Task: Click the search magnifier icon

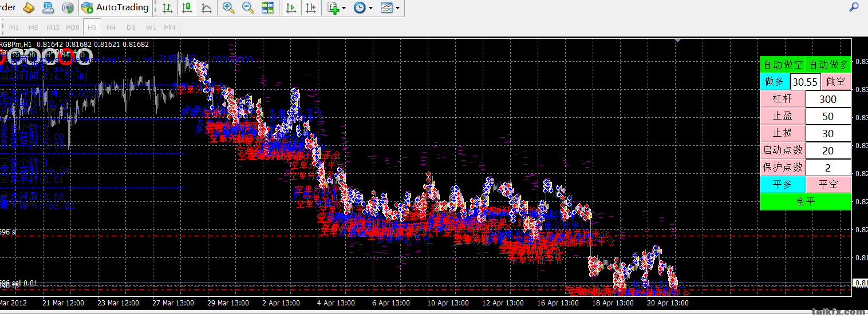Action: tap(854, 7)
